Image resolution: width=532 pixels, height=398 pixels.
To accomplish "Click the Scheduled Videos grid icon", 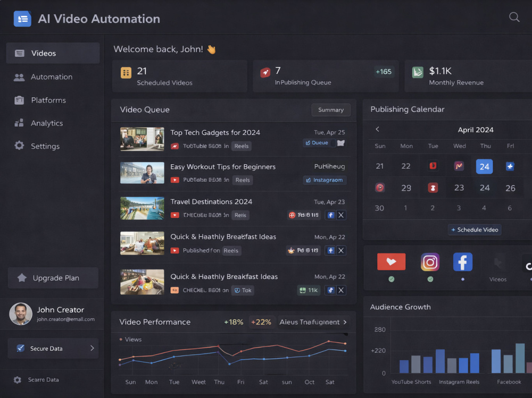I will point(126,73).
